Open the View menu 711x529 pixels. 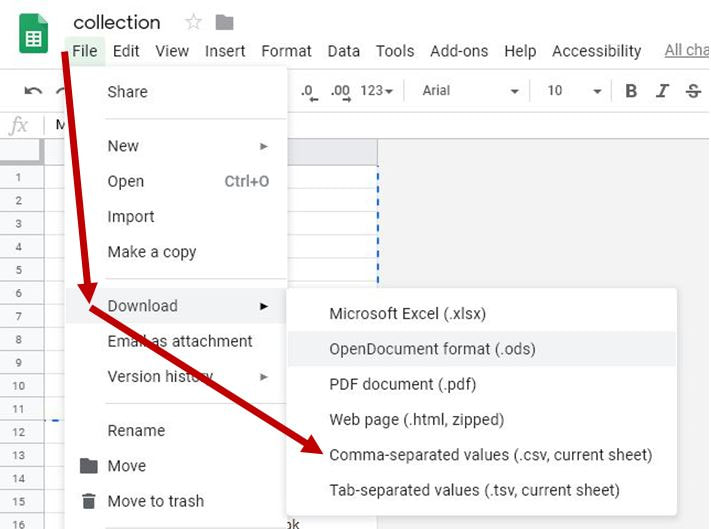(x=172, y=51)
